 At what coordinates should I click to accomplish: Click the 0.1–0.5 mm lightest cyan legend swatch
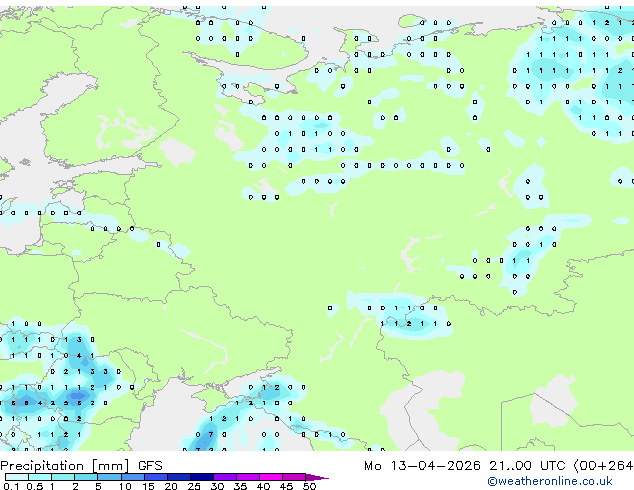(x=17, y=477)
